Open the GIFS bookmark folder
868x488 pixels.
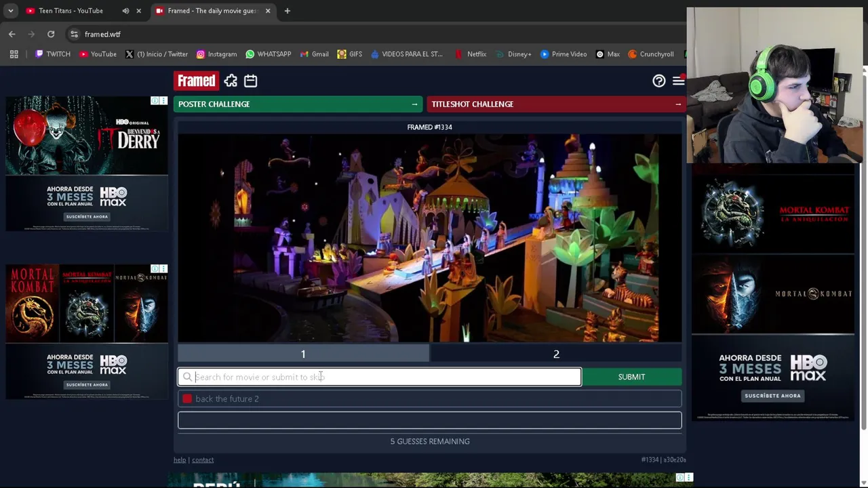tap(349, 54)
